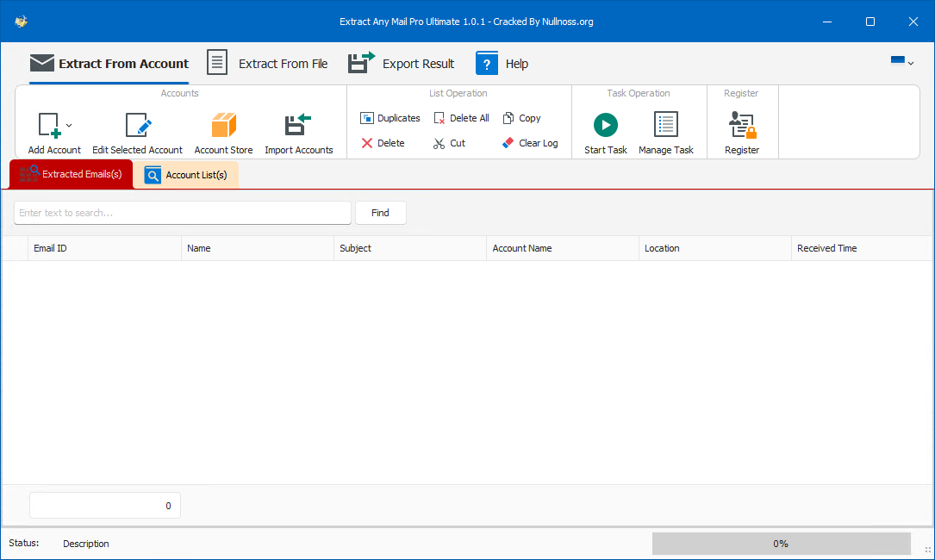Click the Register icon

click(x=742, y=125)
